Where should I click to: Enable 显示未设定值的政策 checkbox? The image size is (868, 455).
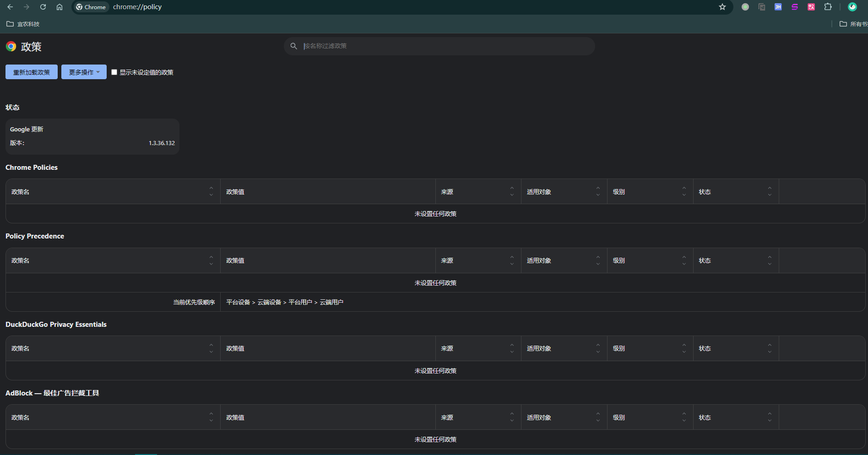114,72
